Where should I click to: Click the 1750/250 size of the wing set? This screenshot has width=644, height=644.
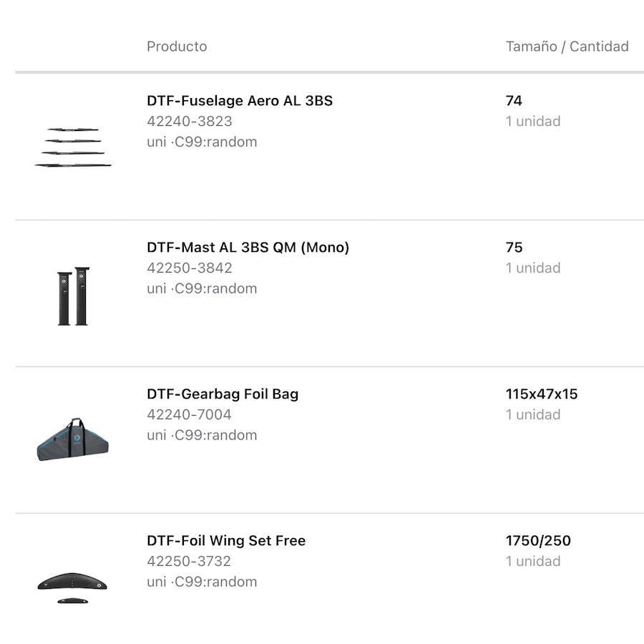[x=538, y=541]
